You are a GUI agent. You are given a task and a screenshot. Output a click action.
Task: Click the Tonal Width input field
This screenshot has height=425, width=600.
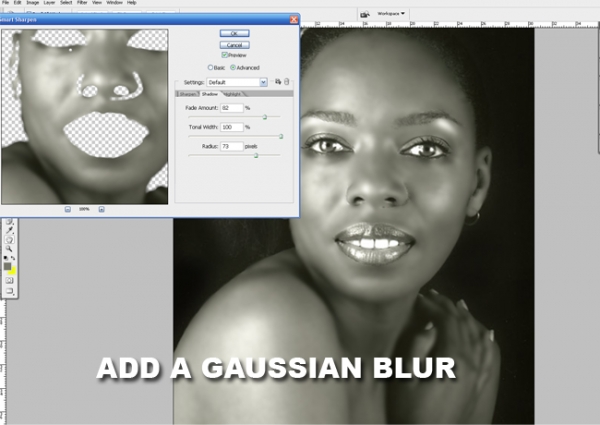[232, 127]
